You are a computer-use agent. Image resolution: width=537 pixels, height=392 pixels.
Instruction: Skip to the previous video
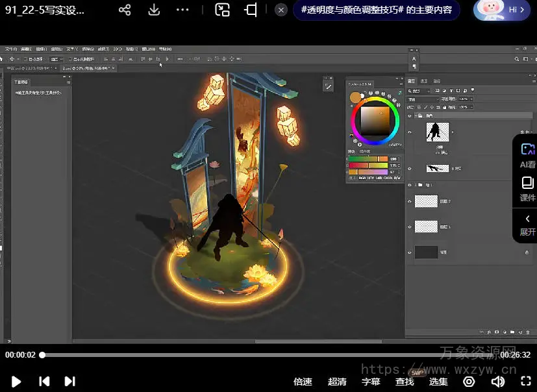click(44, 382)
